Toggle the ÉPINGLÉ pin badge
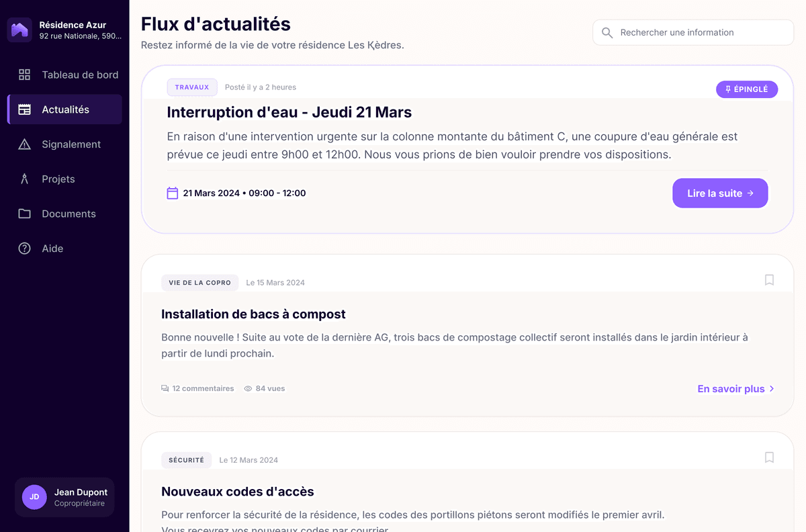This screenshot has height=532, width=806. (747, 89)
